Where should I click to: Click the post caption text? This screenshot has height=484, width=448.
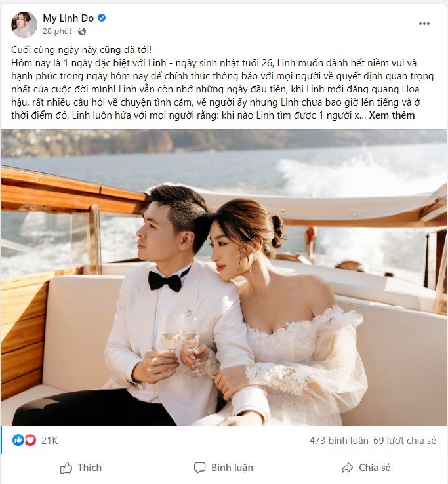(x=222, y=83)
